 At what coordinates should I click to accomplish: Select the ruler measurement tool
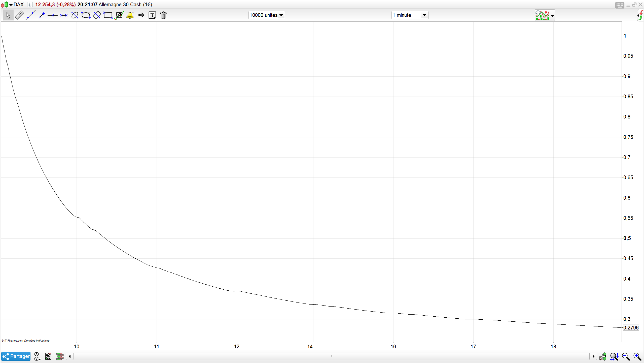(x=19, y=15)
